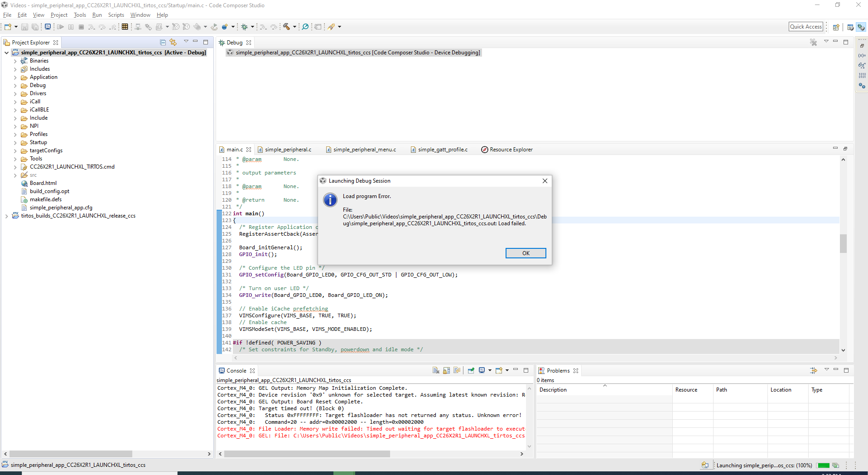Click the Restart icon in main toolbar

click(x=214, y=27)
